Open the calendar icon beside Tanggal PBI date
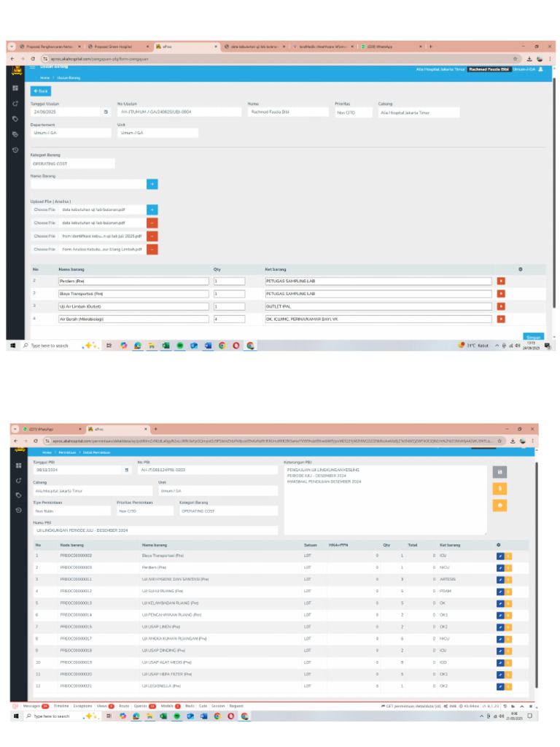The height and width of the screenshot is (747, 560). click(x=127, y=470)
